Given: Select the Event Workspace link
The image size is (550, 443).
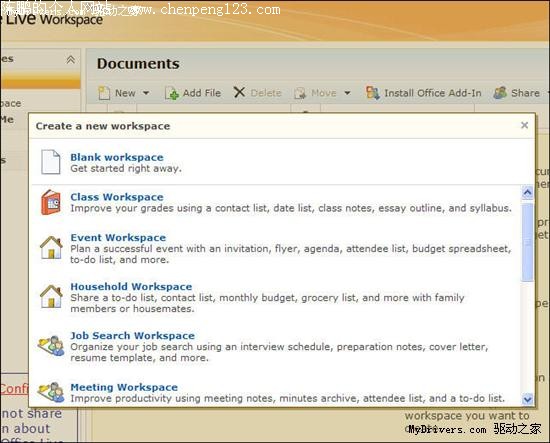Looking at the screenshot, I should (118, 237).
